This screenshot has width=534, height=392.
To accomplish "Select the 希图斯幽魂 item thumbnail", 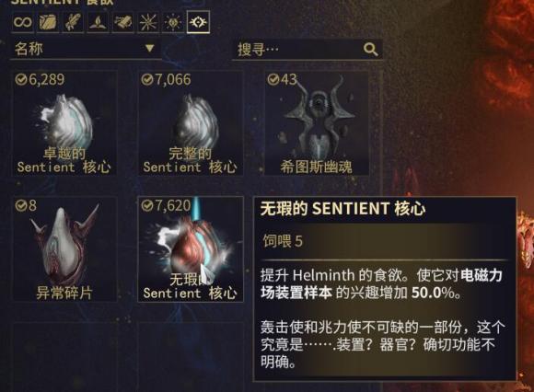I will (317, 122).
